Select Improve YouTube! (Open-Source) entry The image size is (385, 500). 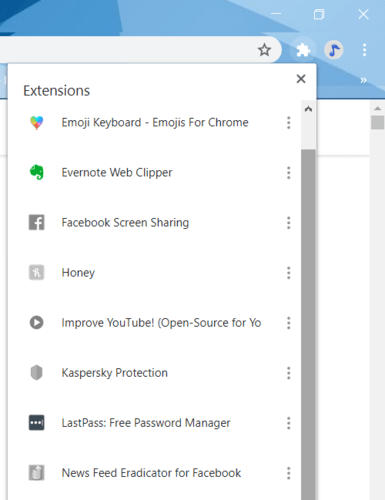(161, 323)
